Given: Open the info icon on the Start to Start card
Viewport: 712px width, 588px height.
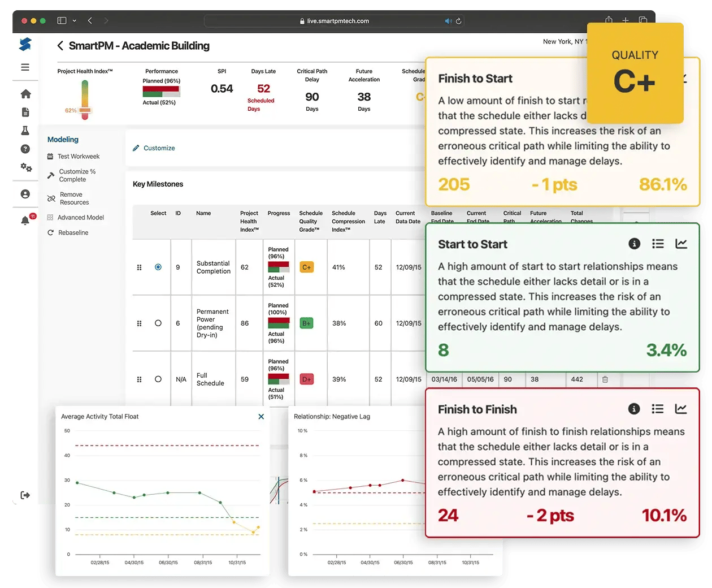Looking at the screenshot, I should click(635, 244).
